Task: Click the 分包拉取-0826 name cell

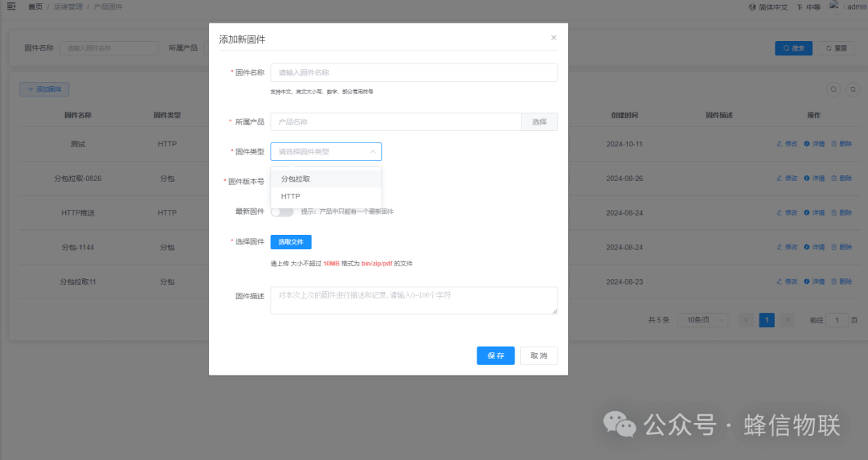Action: point(78,179)
